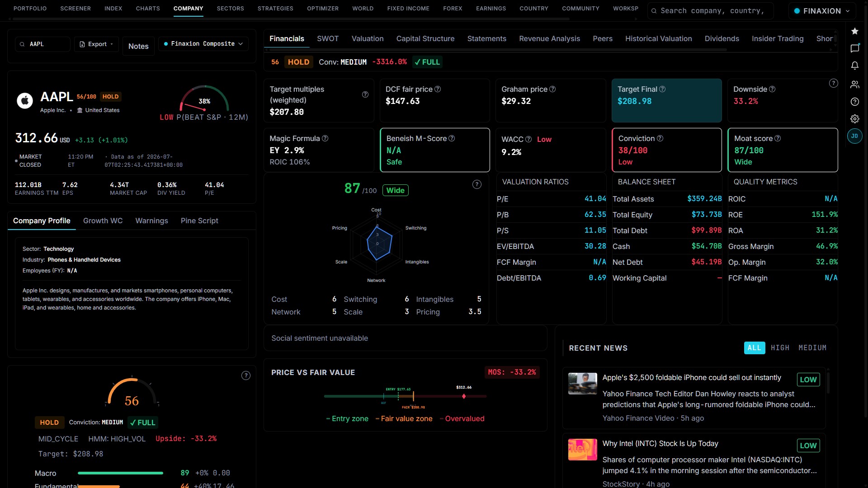The width and height of the screenshot is (868, 488).
Task: Click the 56 score gauge arc
Action: pos(132,391)
